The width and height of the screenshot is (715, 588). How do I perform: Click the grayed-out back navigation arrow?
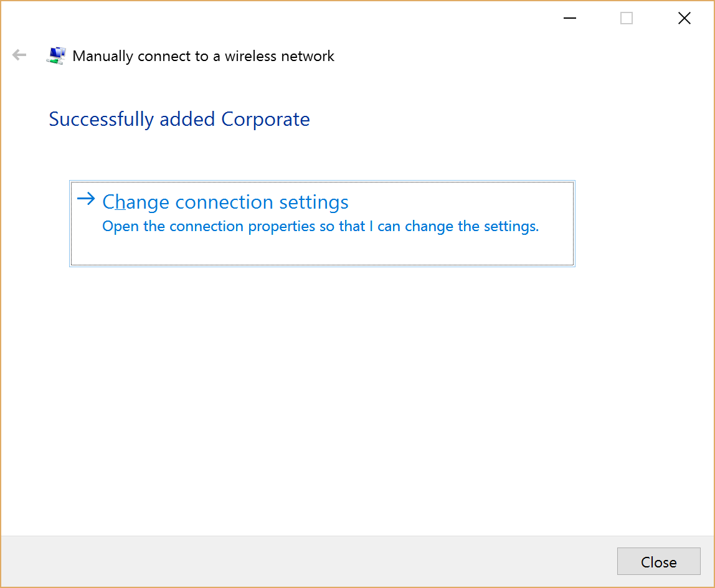point(19,55)
